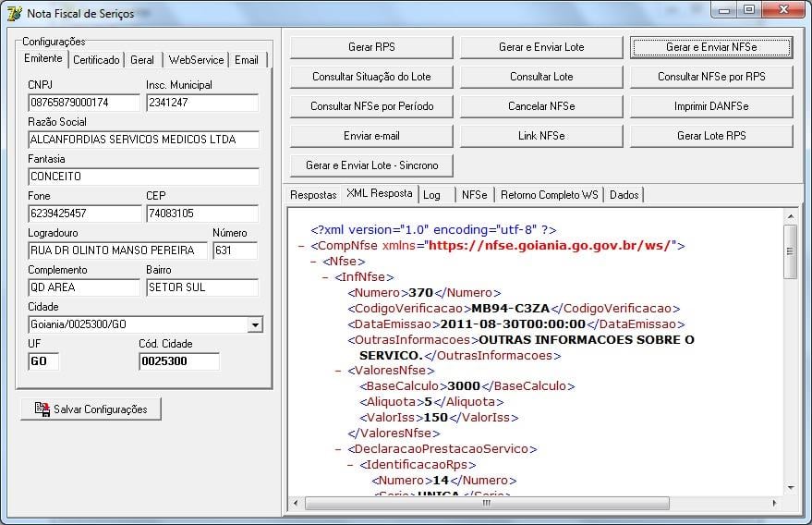Click the Gerar RPS button
This screenshot has height=525, width=812.
tap(371, 47)
